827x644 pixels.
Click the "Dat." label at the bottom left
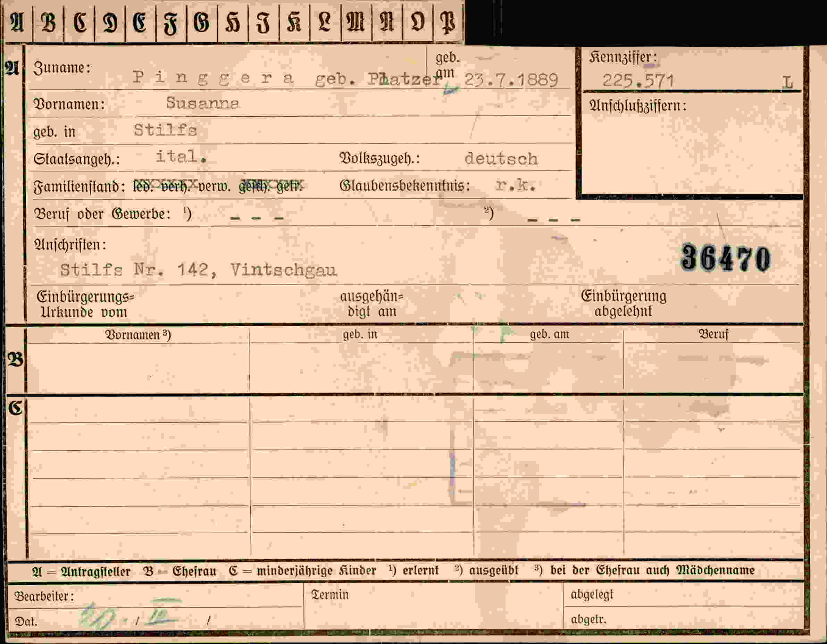26,622
